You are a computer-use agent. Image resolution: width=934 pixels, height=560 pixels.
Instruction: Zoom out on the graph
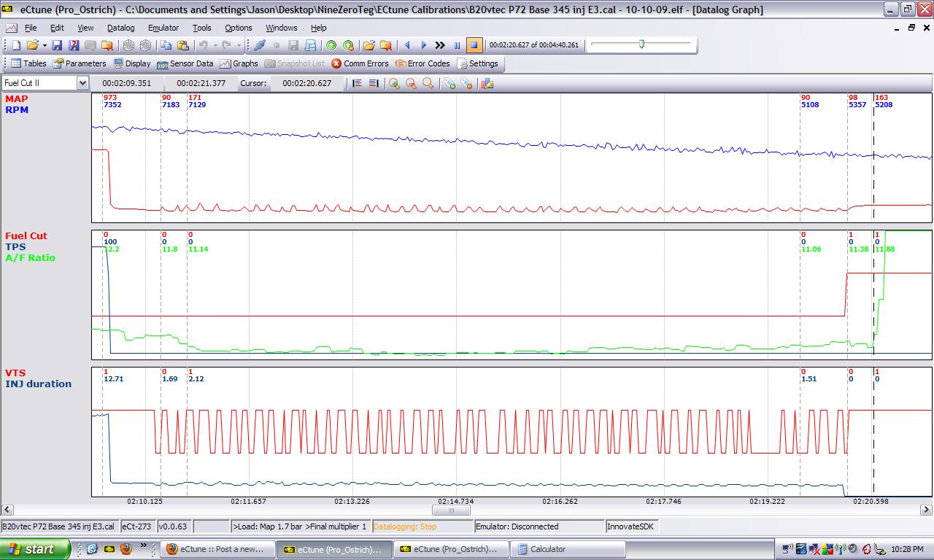click(x=411, y=83)
